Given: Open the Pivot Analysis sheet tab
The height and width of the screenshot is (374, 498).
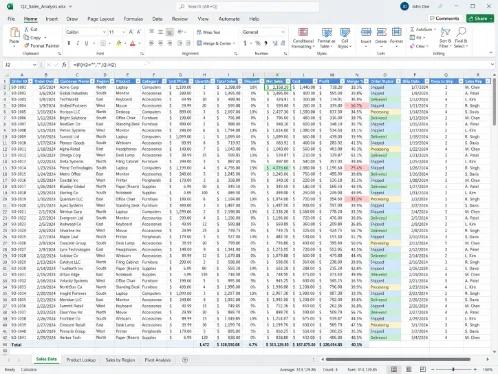Looking at the screenshot, I should [x=158, y=360].
